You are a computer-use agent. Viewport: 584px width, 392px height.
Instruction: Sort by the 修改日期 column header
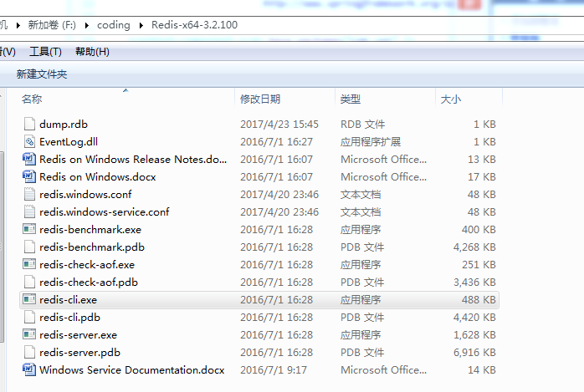tap(260, 99)
